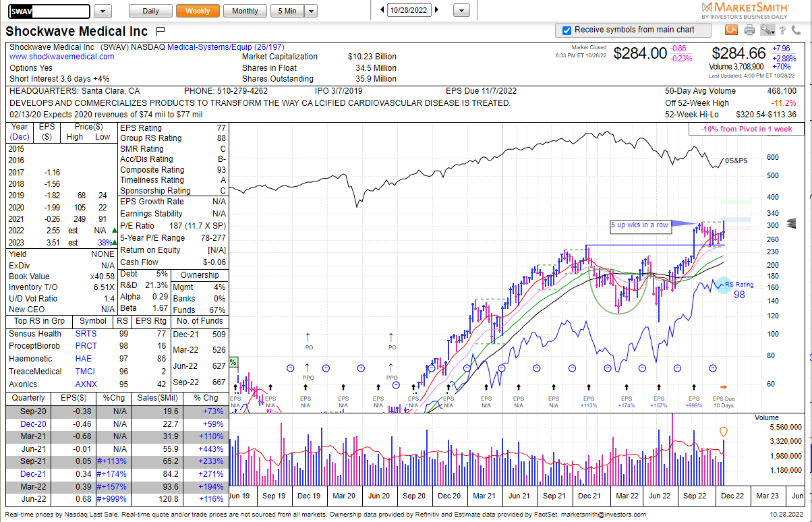The image size is (812, 522).
Task: Click the flag icon next to Shockwave Medical Inc
Action: (x=161, y=31)
